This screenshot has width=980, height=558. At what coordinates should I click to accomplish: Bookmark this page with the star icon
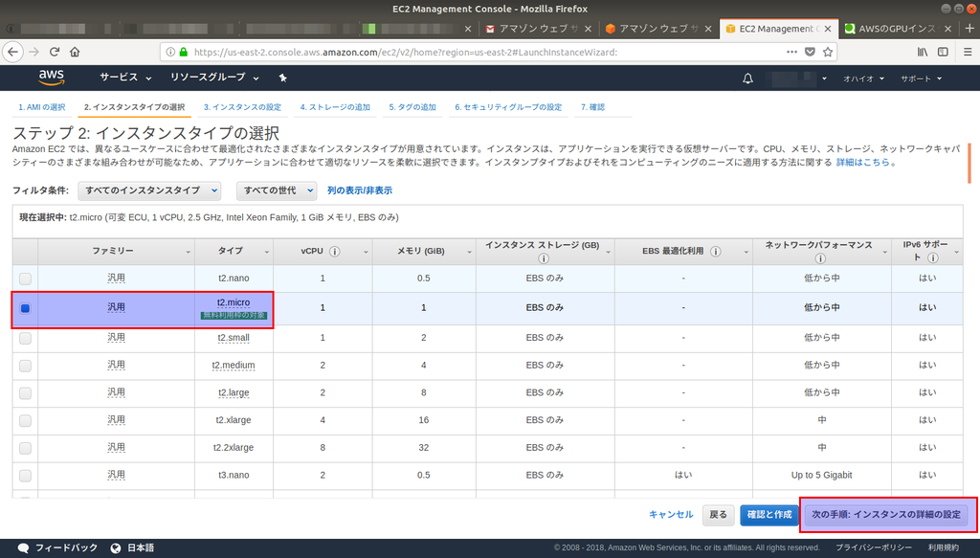pos(828,52)
